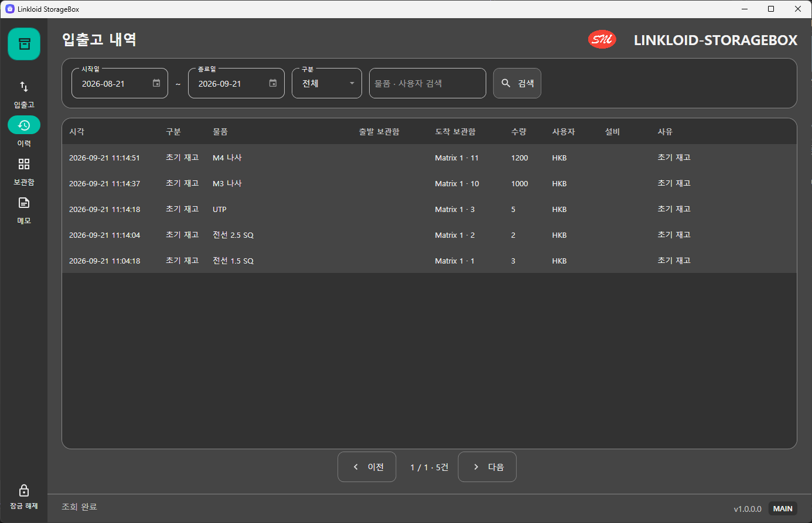Click the timestamp 2026-09-21 11:04:18
This screenshot has width=812, height=523.
click(x=105, y=261)
